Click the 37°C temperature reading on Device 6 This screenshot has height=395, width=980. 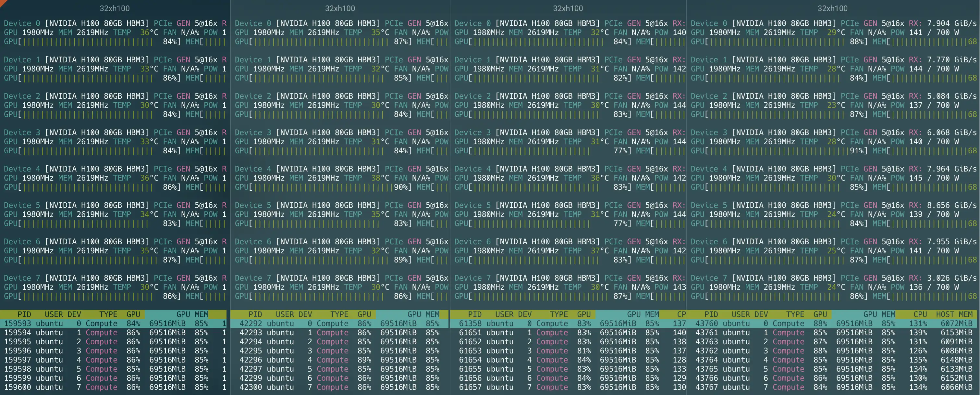tap(600, 251)
